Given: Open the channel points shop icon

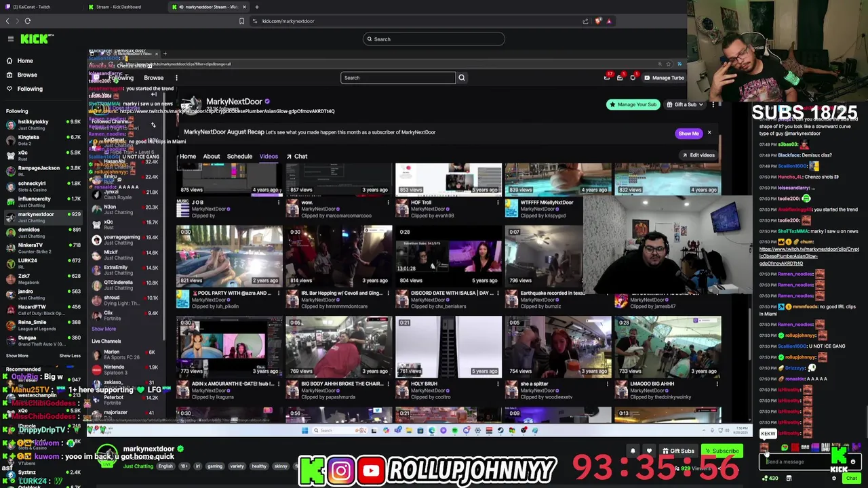Looking at the screenshot, I should 789,479.
